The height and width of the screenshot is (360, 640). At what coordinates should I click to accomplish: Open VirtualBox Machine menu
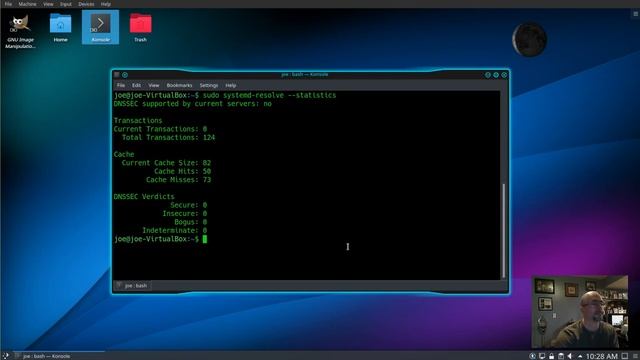coord(27,4)
